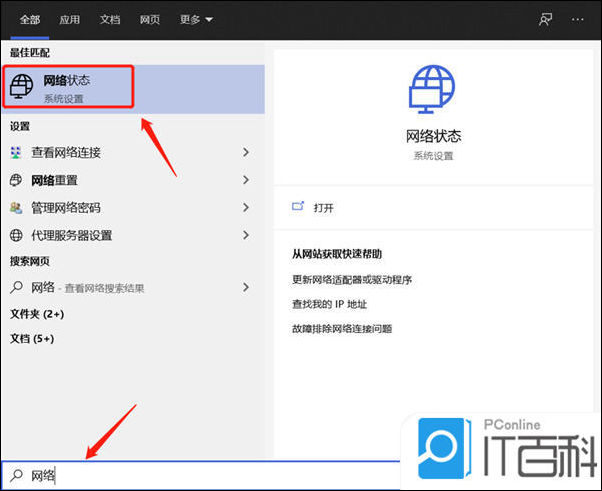
Task: Click the feedback person icon
Action: pos(545,19)
